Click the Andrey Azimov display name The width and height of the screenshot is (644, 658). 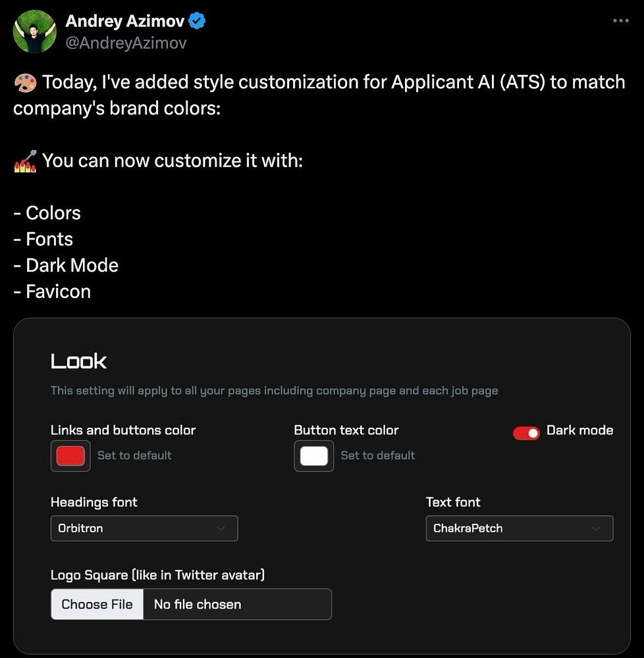pyautogui.click(x=124, y=21)
